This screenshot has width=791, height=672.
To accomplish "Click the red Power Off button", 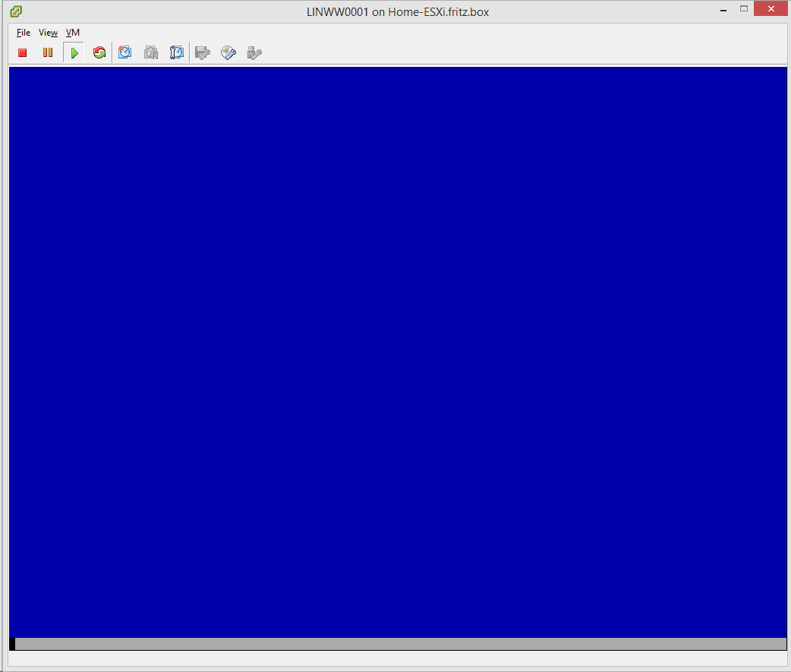I will 22,53.
